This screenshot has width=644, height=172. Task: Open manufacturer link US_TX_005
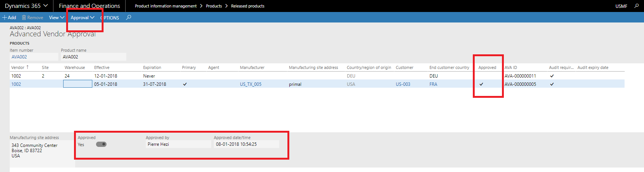pos(250,84)
